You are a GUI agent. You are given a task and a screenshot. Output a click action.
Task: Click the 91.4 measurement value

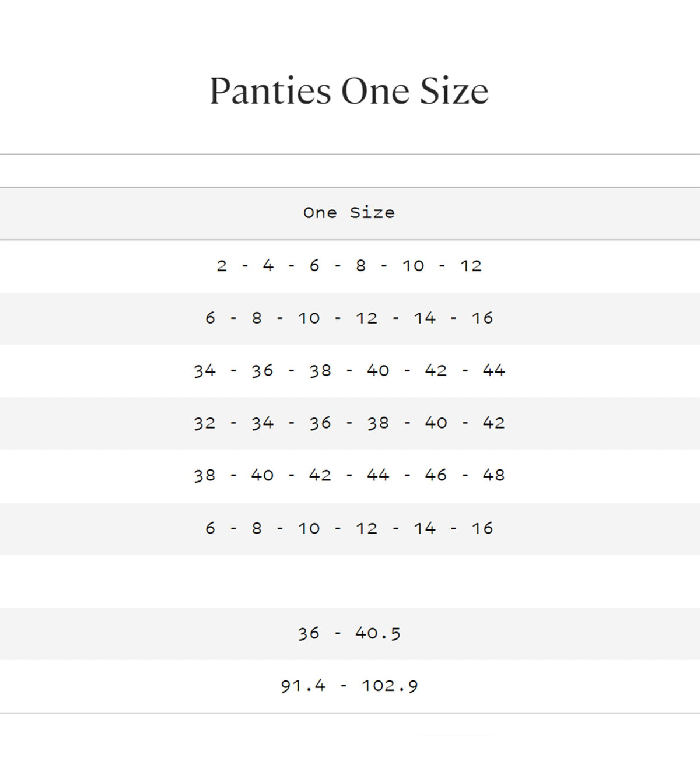click(303, 686)
